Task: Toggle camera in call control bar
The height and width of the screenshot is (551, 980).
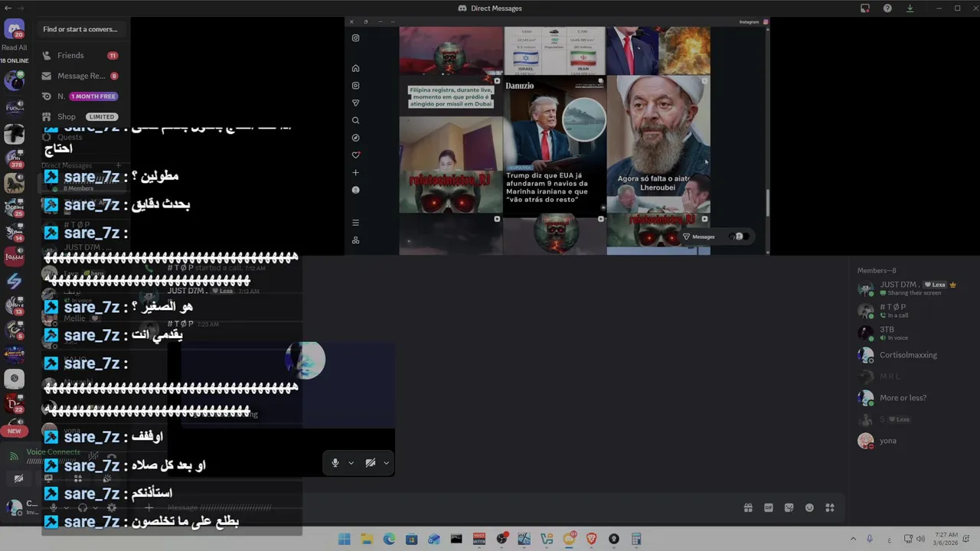Action: coord(371,463)
